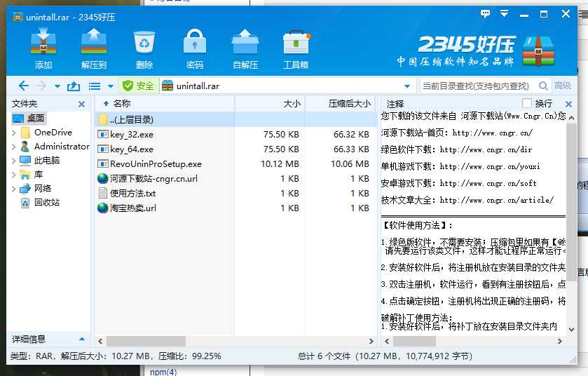The width and height of the screenshot is (588, 376).
Task: Select OneDrive folder in tree
Action: [46, 133]
